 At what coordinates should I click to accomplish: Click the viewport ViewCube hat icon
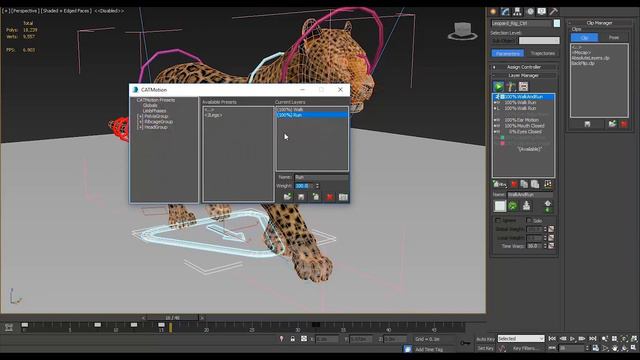[x=462, y=31]
